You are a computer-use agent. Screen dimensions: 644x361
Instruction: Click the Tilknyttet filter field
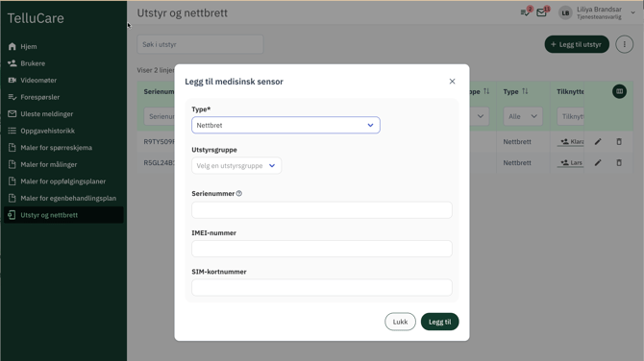(x=571, y=116)
